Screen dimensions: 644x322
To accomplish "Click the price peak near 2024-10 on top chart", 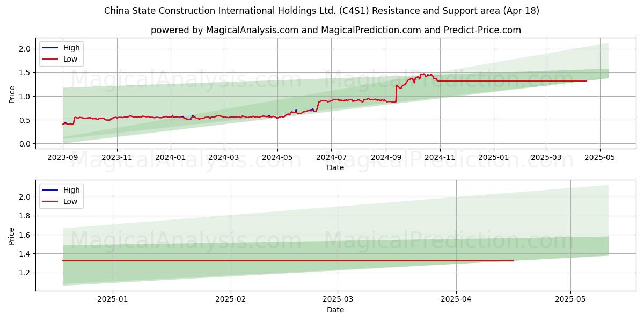I will 423,74.
